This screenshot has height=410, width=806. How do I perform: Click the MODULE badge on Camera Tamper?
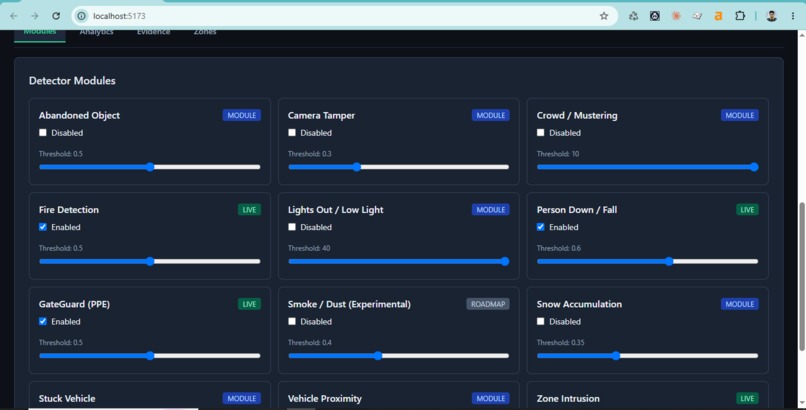coord(490,115)
